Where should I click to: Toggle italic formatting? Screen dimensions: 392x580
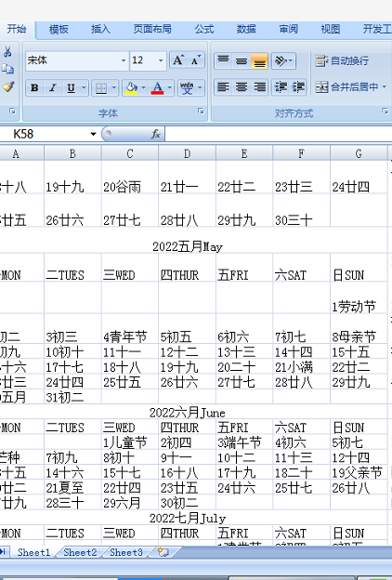point(53,87)
